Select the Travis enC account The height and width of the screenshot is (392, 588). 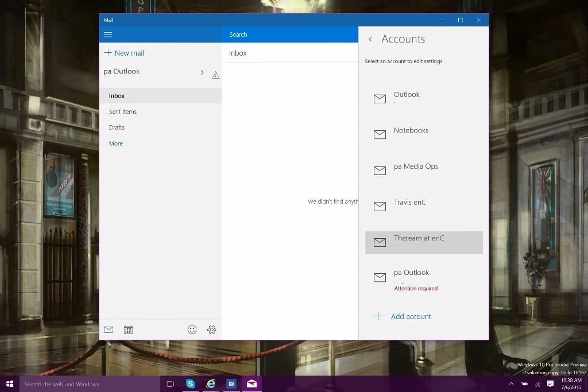pyautogui.click(x=424, y=205)
